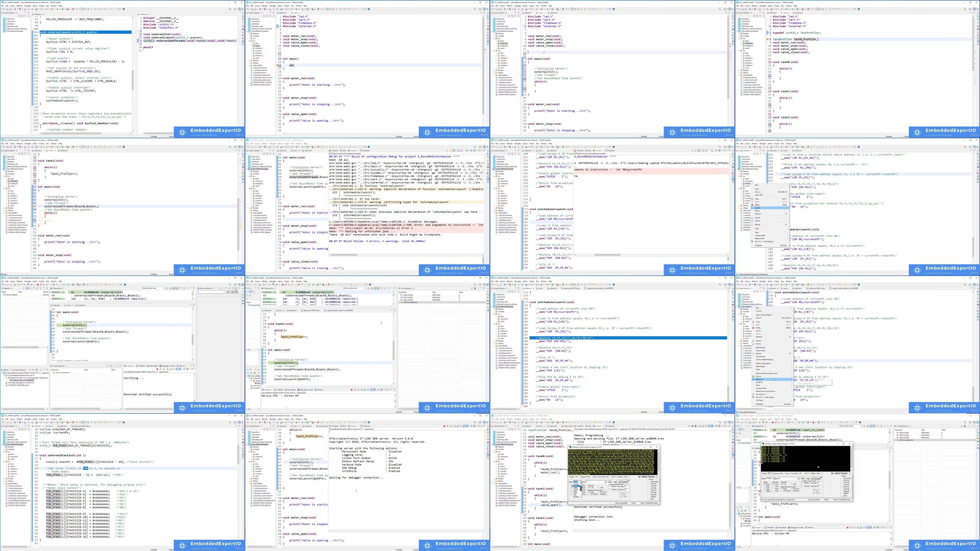Click Step Over icon in Memory Browser frame's toolbar
The height and width of the screenshot is (551, 980).
click(x=47, y=285)
